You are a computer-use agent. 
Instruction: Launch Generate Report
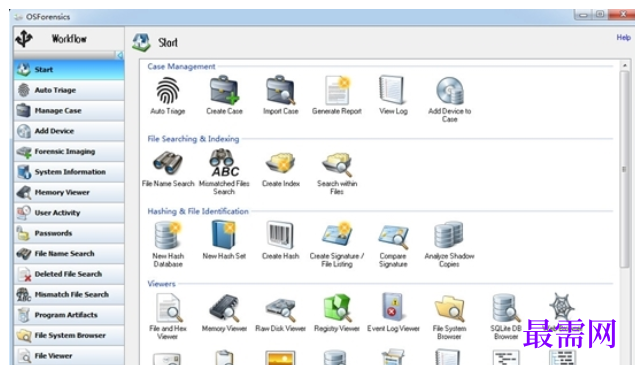click(x=337, y=90)
